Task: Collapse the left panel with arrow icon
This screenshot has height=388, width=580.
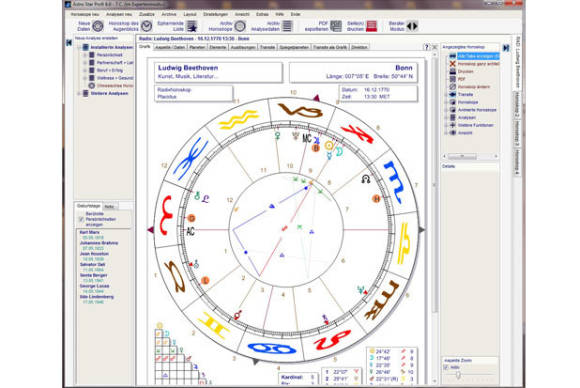Action: click(69, 43)
